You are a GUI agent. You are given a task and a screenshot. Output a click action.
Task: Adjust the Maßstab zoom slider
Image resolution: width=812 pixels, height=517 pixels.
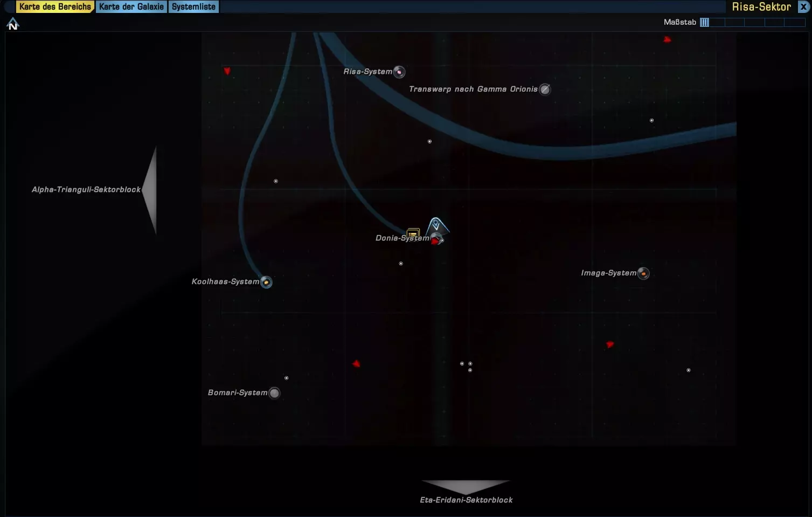tap(752, 22)
